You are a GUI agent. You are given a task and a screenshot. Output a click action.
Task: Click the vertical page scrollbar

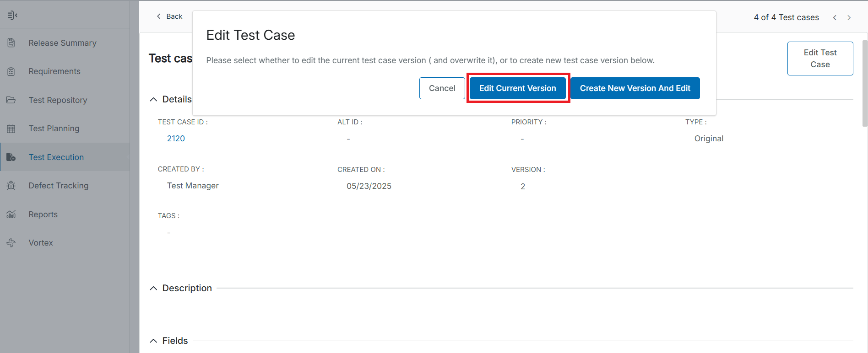coord(864,82)
